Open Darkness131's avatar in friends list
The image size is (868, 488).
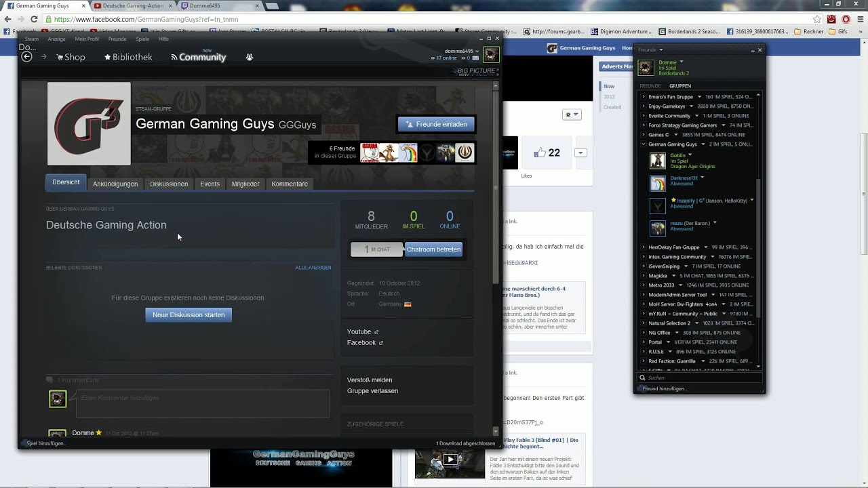point(658,184)
